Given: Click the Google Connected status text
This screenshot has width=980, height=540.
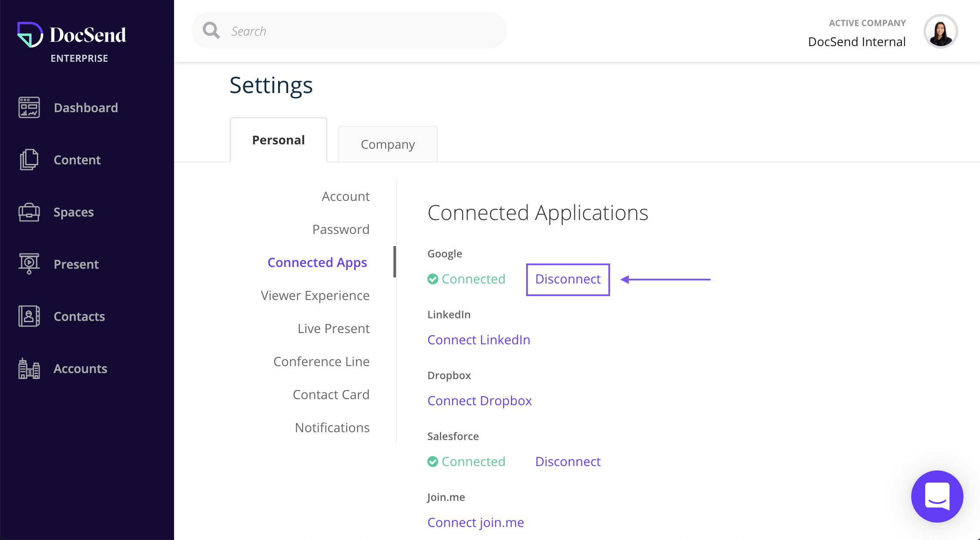Looking at the screenshot, I should (x=473, y=279).
